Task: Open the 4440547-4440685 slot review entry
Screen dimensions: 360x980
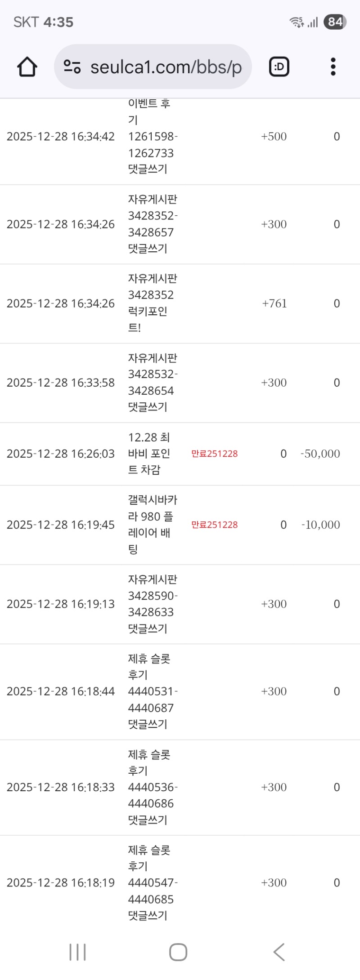Action: pos(152,883)
